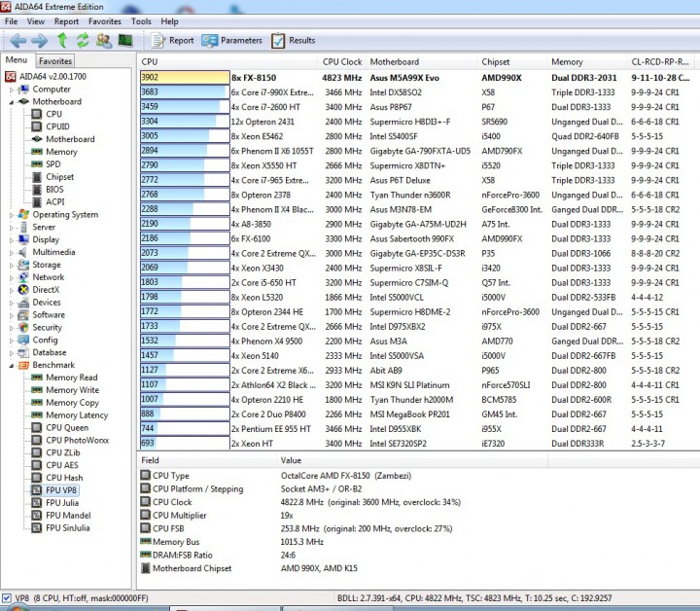Viewport: 700px width, 611px height.
Task: Toggle the VP8 checkbox in status bar
Action: coord(7,598)
